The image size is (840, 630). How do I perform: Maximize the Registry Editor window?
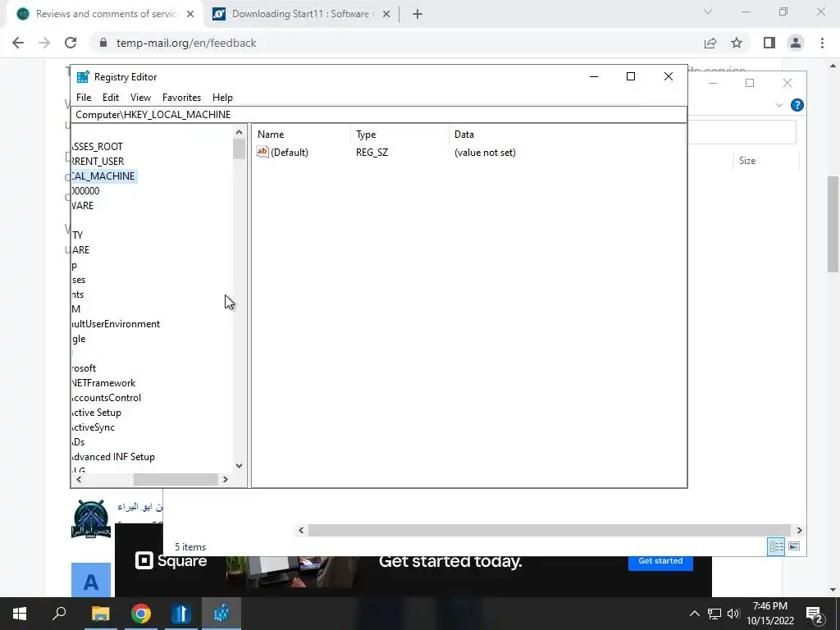click(x=631, y=76)
